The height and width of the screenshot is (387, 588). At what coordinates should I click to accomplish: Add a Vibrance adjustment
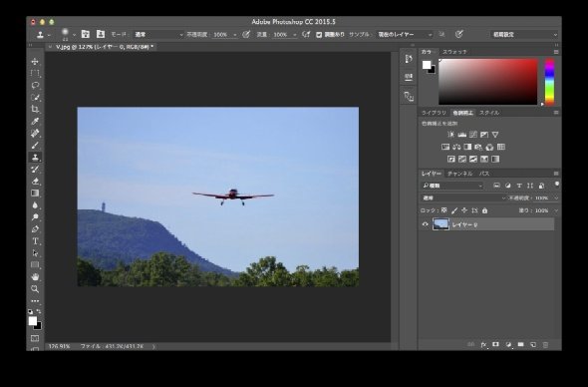[495, 135]
